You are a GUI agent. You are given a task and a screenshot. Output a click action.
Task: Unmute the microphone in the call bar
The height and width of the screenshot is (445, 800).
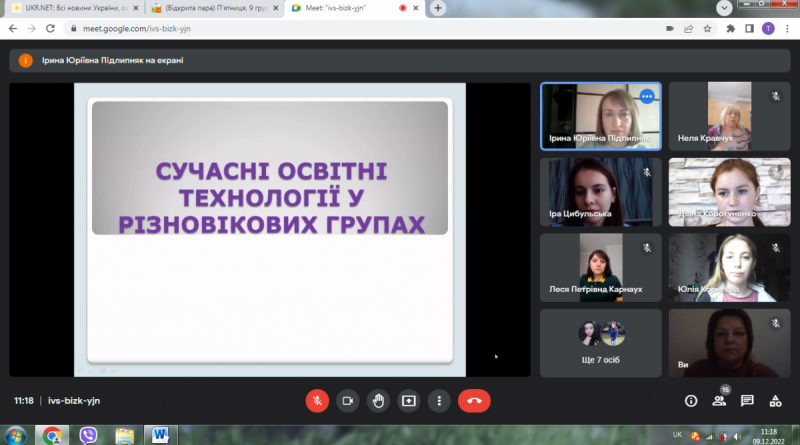(317, 401)
